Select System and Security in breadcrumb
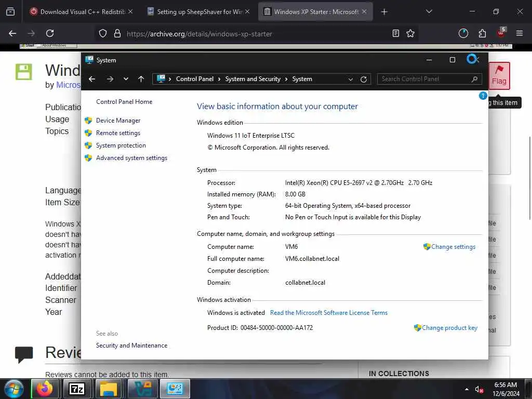 [253, 79]
